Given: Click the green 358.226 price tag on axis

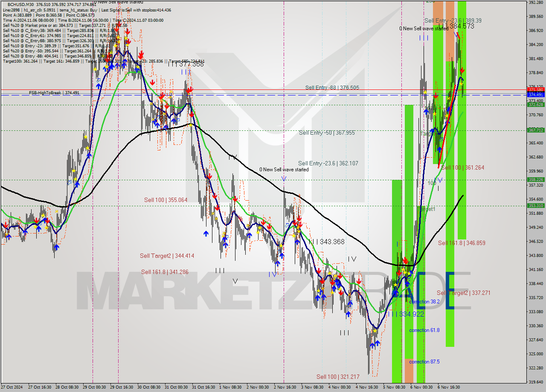Looking at the screenshot, I should [536, 180].
